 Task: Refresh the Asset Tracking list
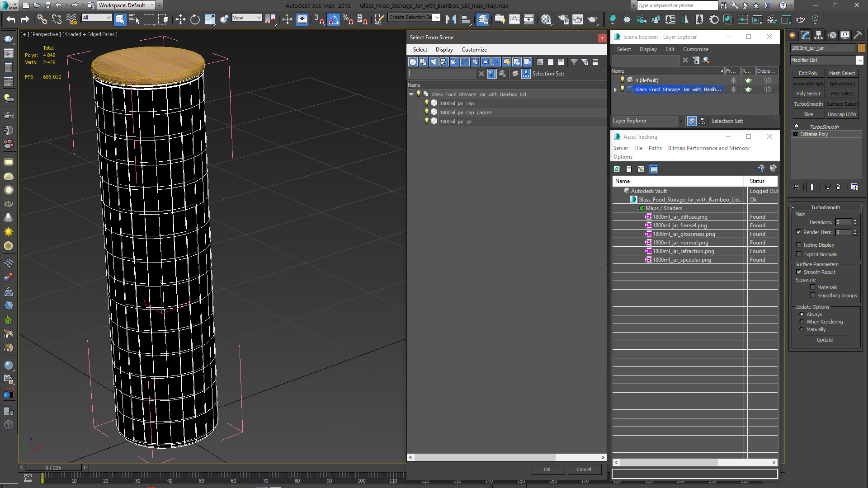(617, 169)
